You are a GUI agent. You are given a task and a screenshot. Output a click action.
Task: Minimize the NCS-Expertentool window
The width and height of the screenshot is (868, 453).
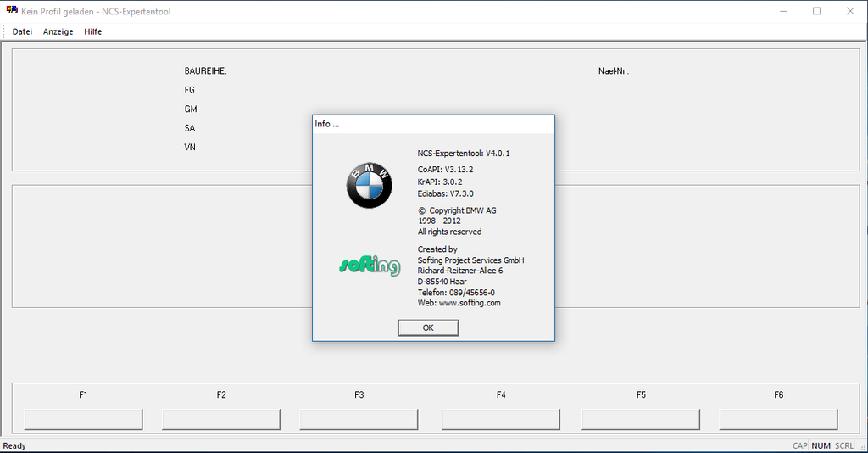point(783,11)
